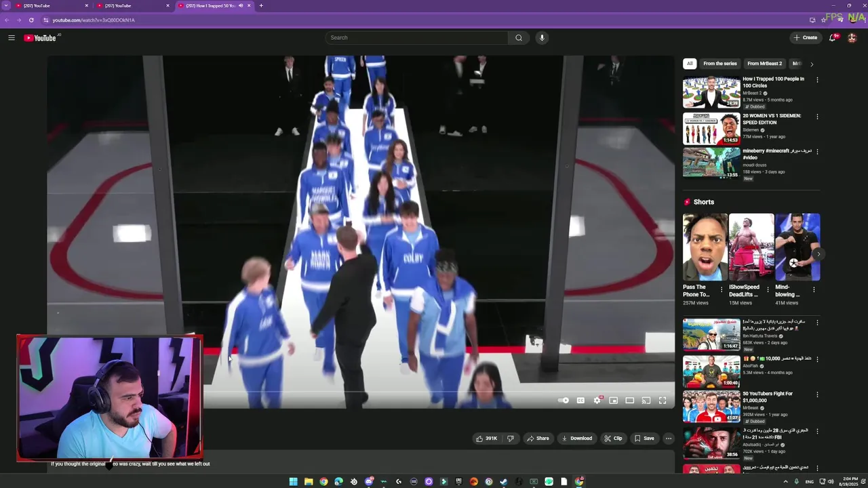Open options for Mind-blowing short
The height and width of the screenshot is (488, 868).
[x=814, y=289]
